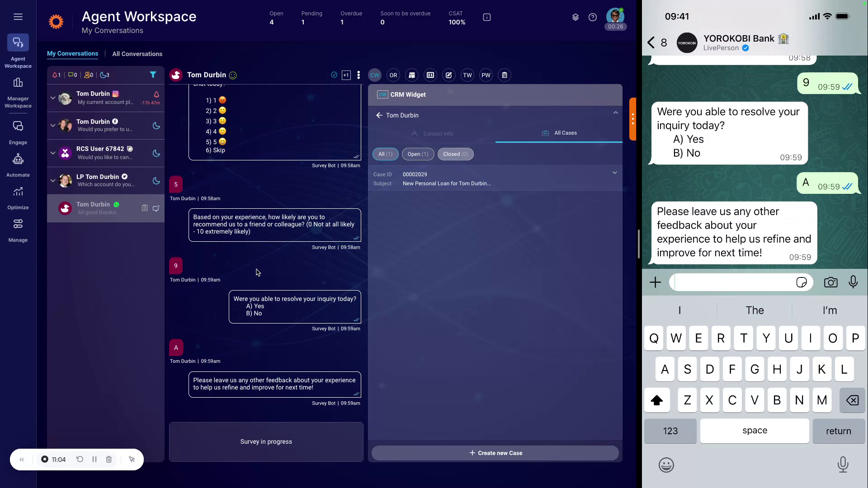Select the OR widget in the widget bar
The width and height of the screenshot is (868, 488).
tap(393, 75)
